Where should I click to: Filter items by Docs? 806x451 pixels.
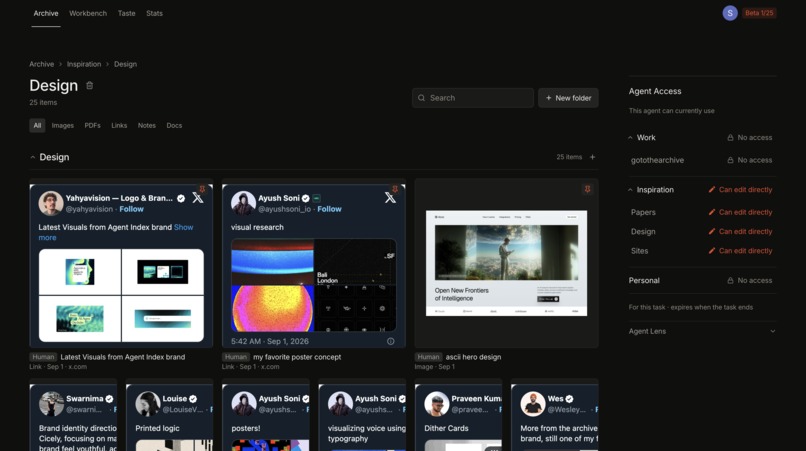[174, 125]
